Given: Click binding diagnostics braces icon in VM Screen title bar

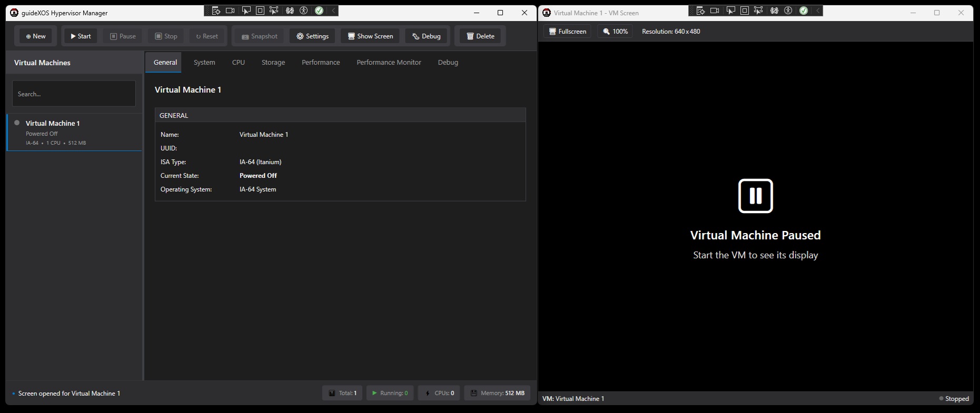Looking at the screenshot, I should point(774,11).
